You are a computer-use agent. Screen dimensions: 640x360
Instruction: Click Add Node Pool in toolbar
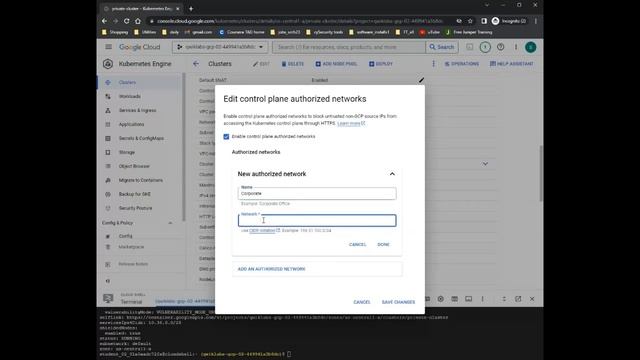click(x=336, y=64)
